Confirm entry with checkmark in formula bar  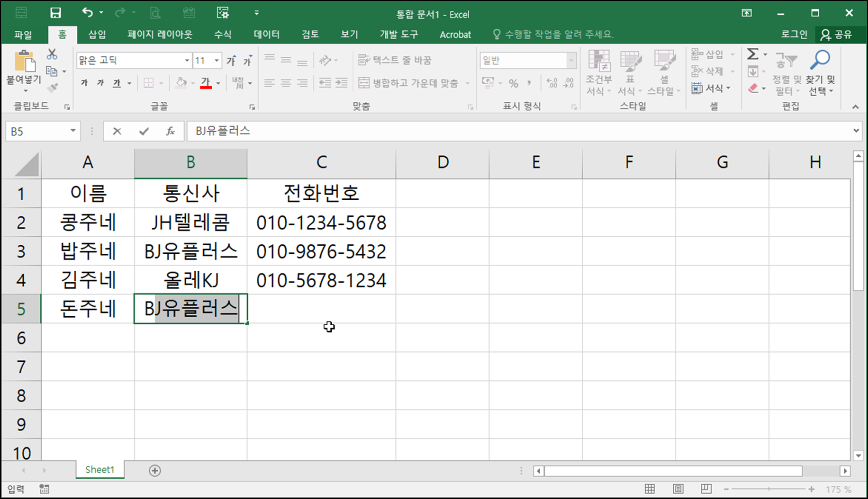(144, 131)
